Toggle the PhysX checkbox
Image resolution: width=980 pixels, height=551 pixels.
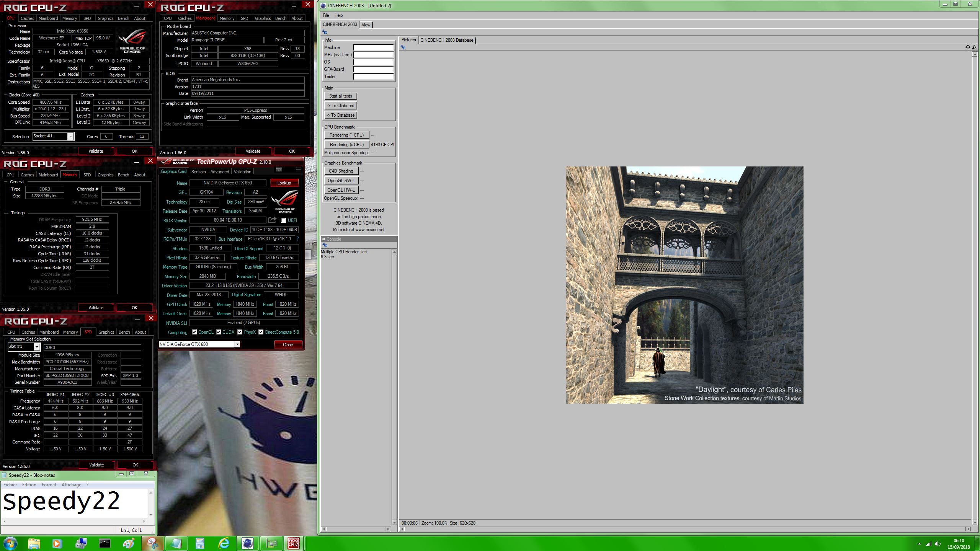coord(240,332)
